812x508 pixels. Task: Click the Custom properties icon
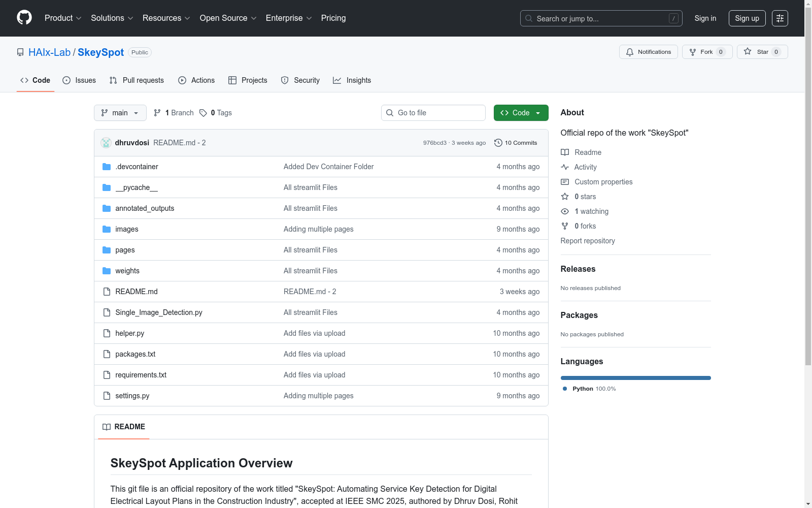pyautogui.click(x=565, y=182)
